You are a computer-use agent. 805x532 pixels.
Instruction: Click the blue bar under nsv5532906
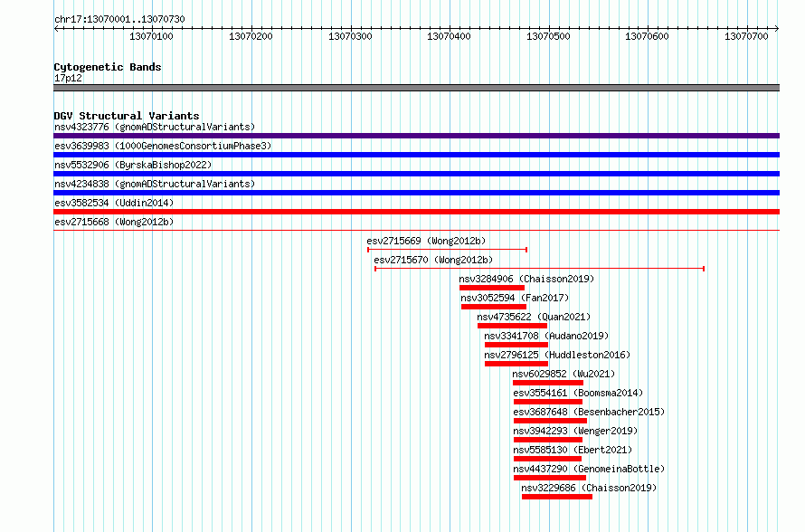pyautogui.click(x=416, y=174)
